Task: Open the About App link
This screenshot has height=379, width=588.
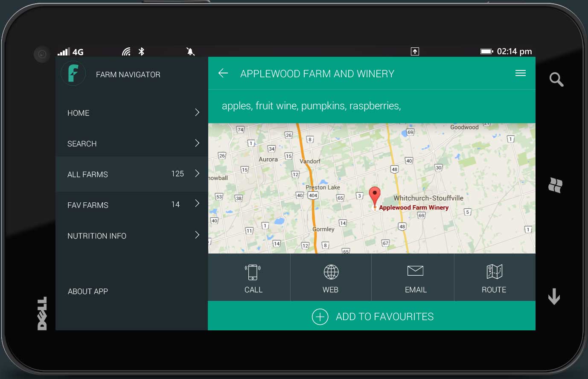Action: point(88,292)
